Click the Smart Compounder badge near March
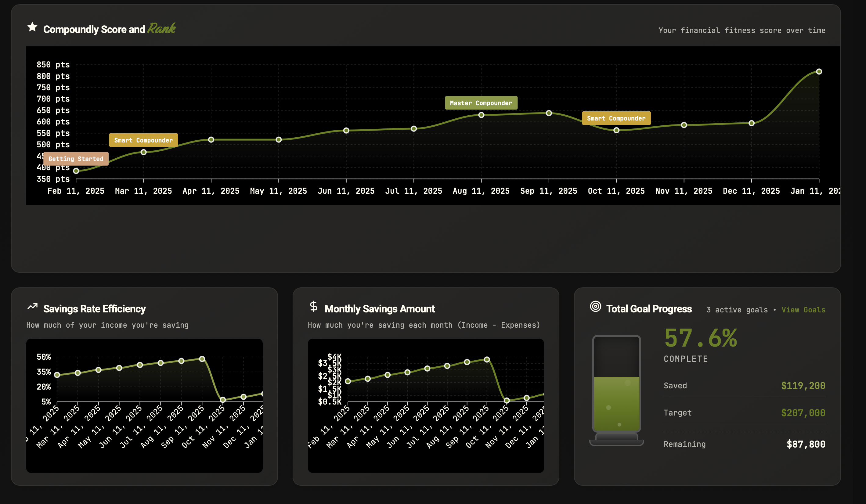The width and height of the screenshot is (866, 504). click(143, 140)
